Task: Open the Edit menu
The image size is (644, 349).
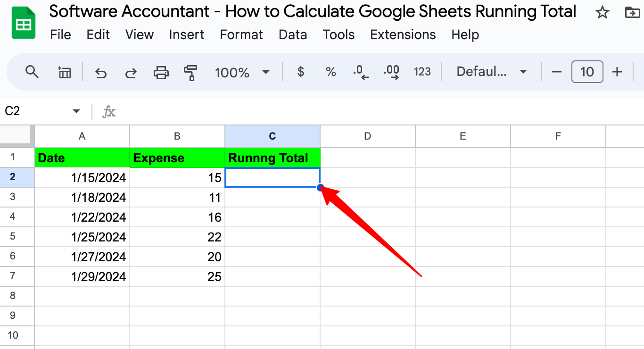Action: coord(98,34)
